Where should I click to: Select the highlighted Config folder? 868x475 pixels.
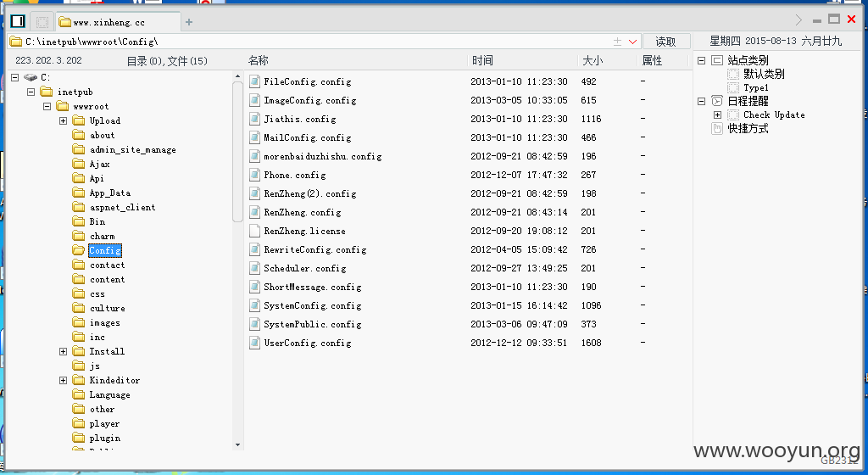tap(105, 251)
